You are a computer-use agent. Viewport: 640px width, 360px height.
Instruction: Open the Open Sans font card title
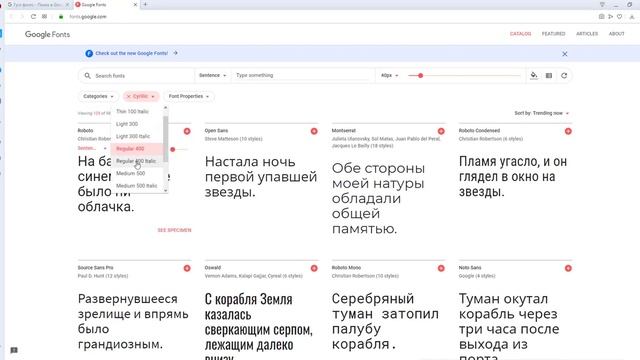[x=216, y=131]
